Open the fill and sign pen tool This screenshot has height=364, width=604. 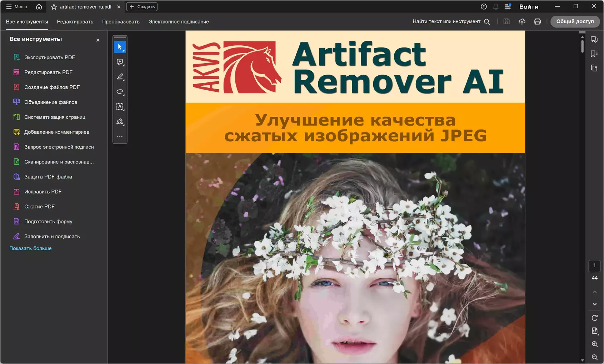(x=120, y=122)
